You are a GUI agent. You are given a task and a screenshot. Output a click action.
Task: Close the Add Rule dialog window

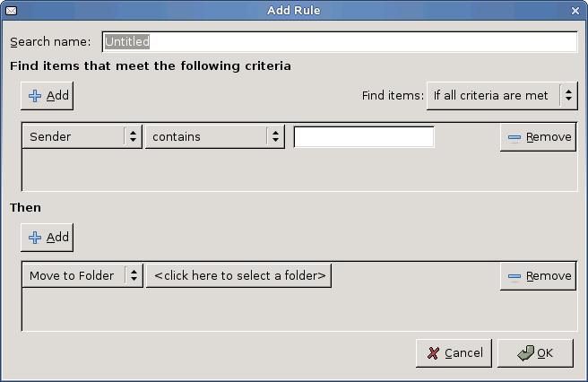[x=576, y=10]
